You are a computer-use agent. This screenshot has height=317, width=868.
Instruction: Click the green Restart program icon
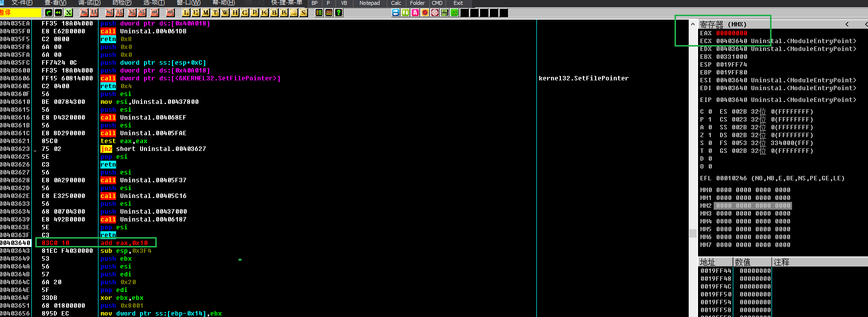pyautogui.click(x=49, y=13)
